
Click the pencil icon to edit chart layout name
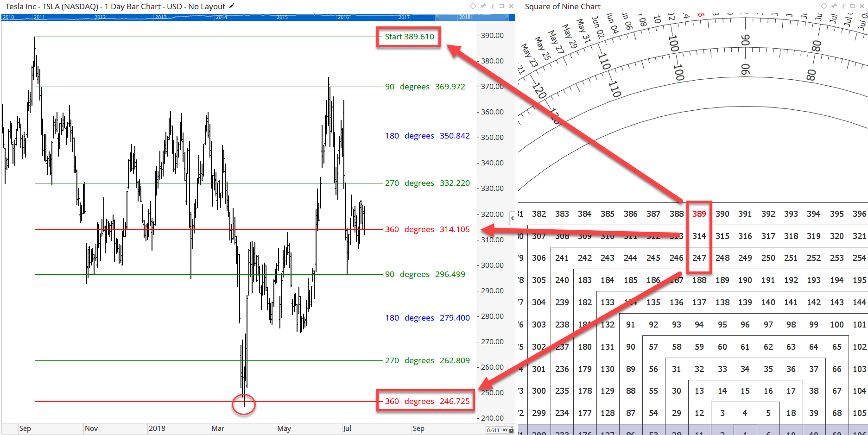click(232, 6)
